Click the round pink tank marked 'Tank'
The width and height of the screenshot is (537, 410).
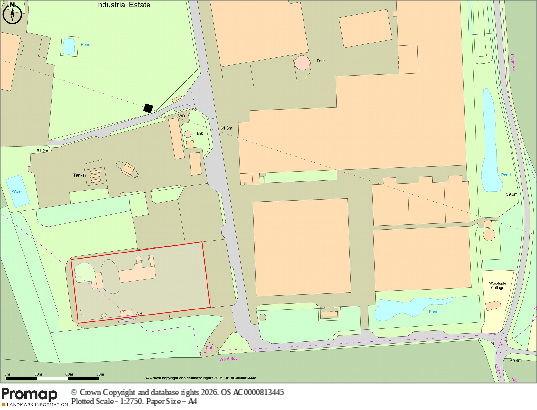pos(302,63)
